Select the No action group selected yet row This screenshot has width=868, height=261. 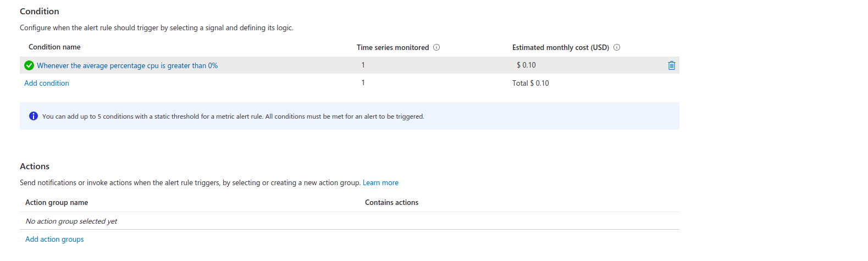tap(350, 221)
